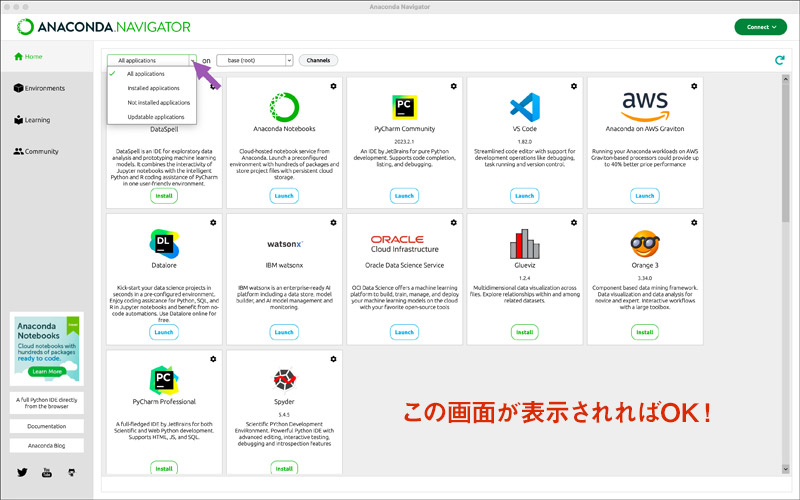800x500 pixels.
Task: Launch IBM watsonx
Action: (284, 332)
